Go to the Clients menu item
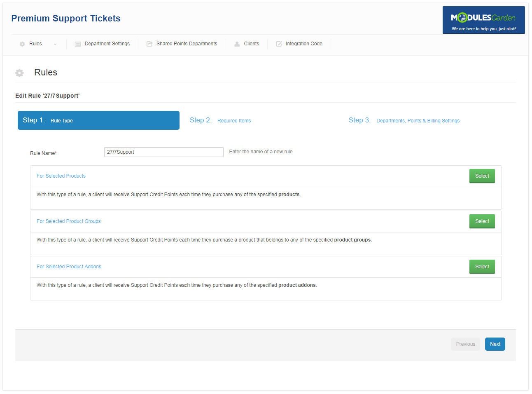Image resolution: width=532 pixels, height=394 pixels. point(251,44)
